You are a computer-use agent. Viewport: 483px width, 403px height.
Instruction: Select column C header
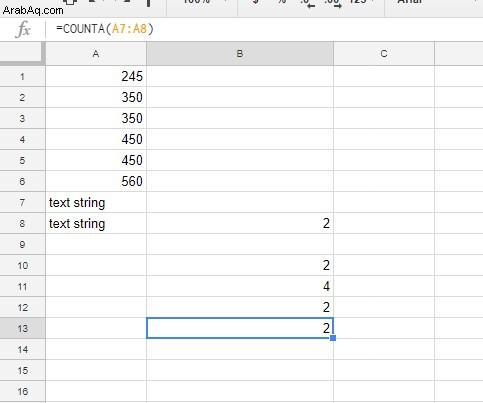[x=384, y=54]
